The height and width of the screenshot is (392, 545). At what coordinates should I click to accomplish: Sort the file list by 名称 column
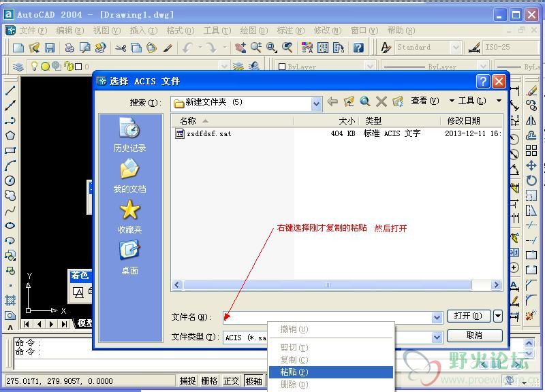(x=232, y=121)
